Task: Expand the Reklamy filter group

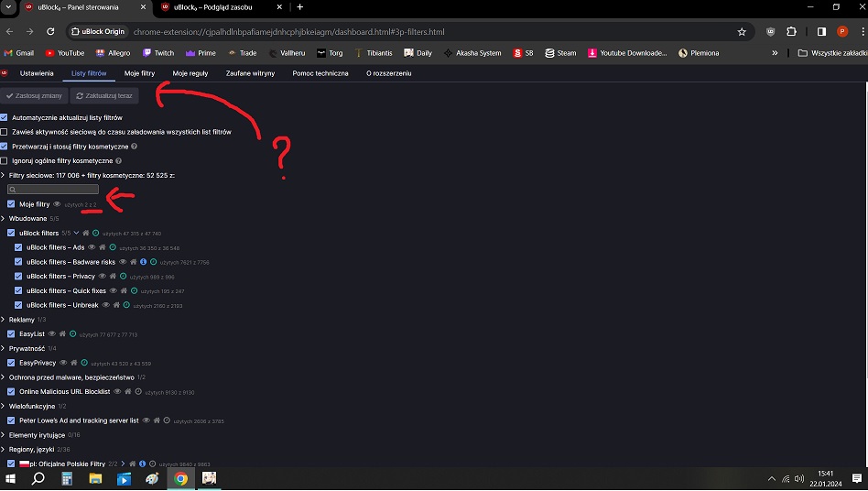Action: [x=4, y=320]
